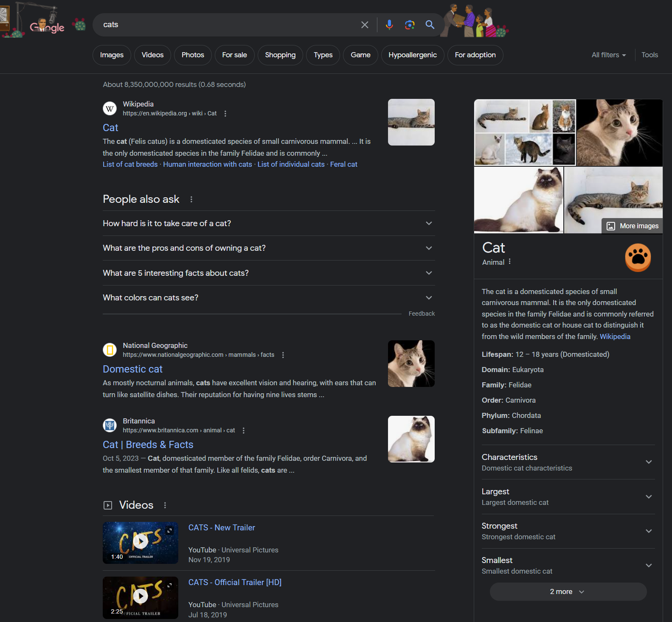Click the National Geographic favicon
The width and height of the screenshot is (672, 622).
[x=110, y=350]
